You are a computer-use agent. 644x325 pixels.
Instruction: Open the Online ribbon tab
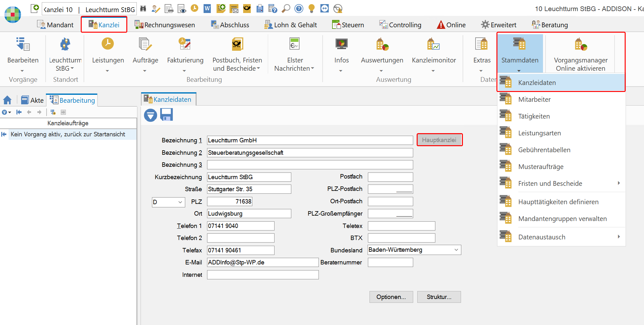(451, 25)
